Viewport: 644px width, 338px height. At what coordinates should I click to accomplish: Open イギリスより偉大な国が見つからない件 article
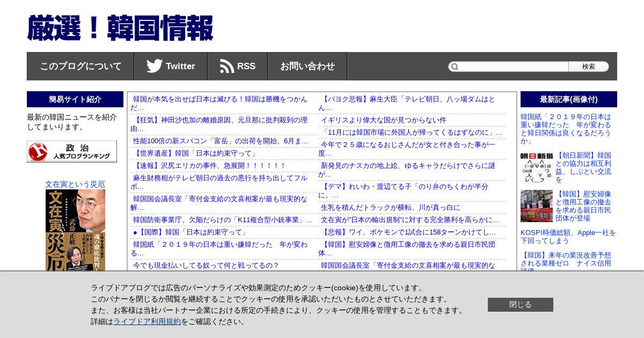384,120
